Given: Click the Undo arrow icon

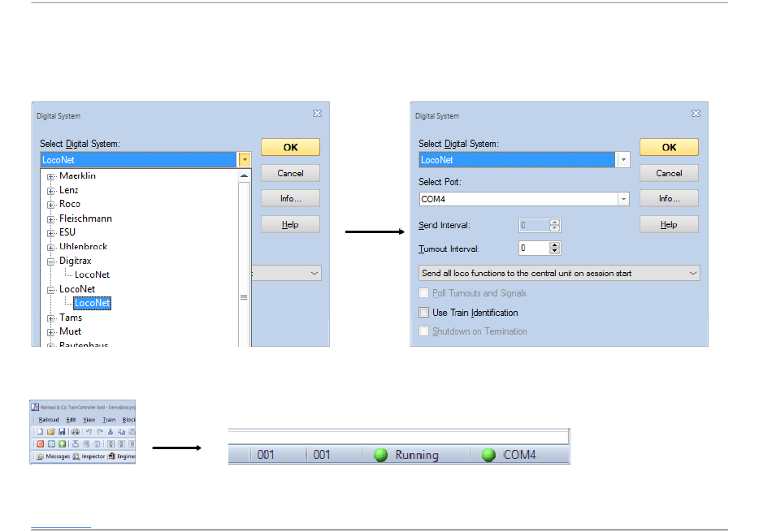Looking at the screenshot, I should tap(89, 431).
